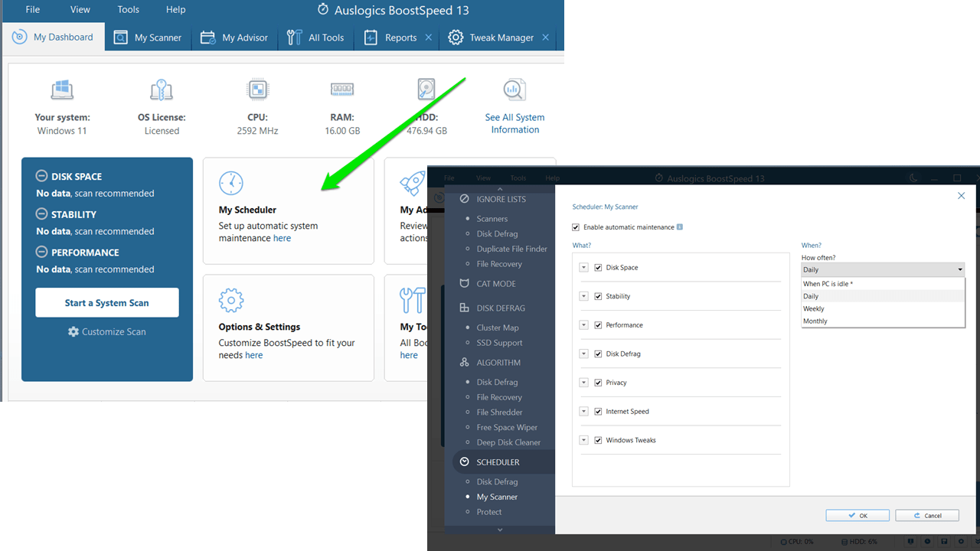The height and width of the screenshot is (551, 980).
Task: Click the My Scanner magnifier tab icon
Action: (x=120, y=37)
